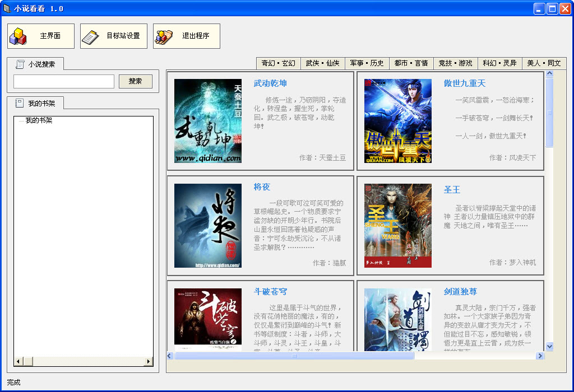
Task: Click author text 作者：天蚕土豆
Action: point(322,158)
